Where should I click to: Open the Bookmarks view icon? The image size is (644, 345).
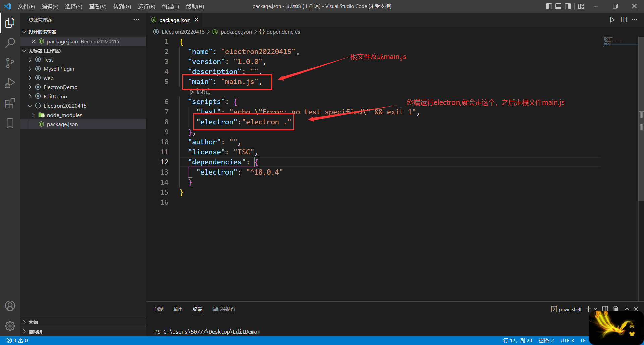pyautogui.click(x=10, y=123)
